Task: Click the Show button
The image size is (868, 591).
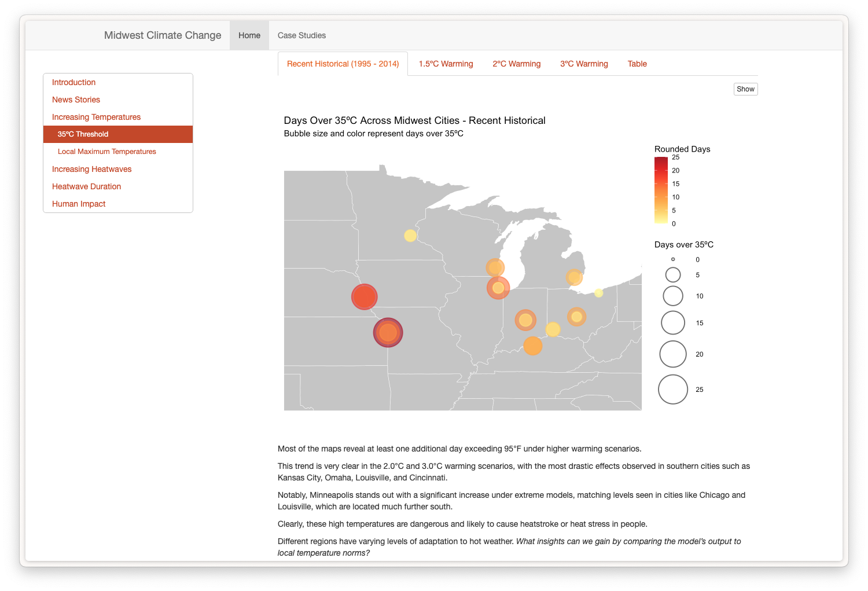Action: (x=745, y=89)
